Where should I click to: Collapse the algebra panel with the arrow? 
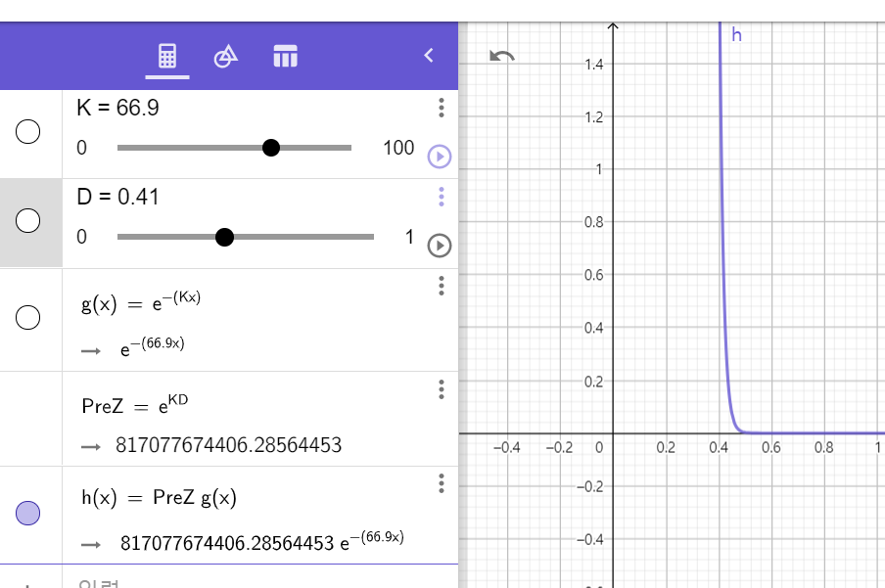coord(429,56)
